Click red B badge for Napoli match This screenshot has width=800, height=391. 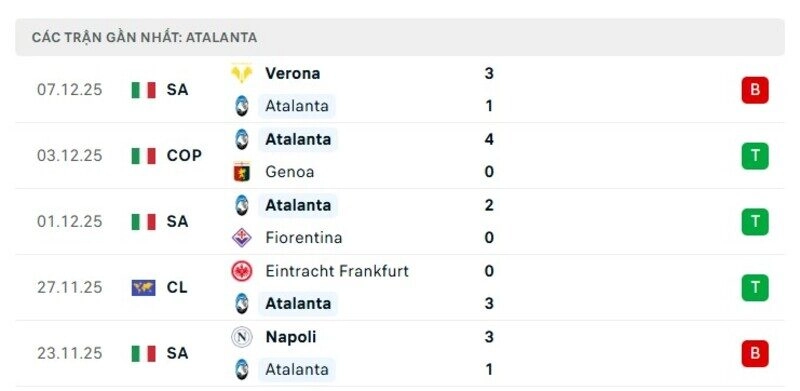click(x=755, y=353)
